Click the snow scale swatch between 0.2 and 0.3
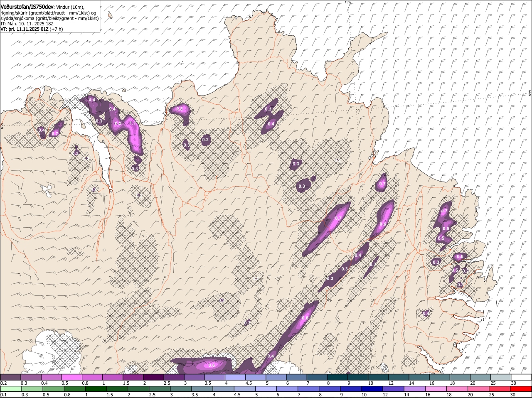Image resolution: width=532 pixels, height=398 pixels. coord(11,377)
